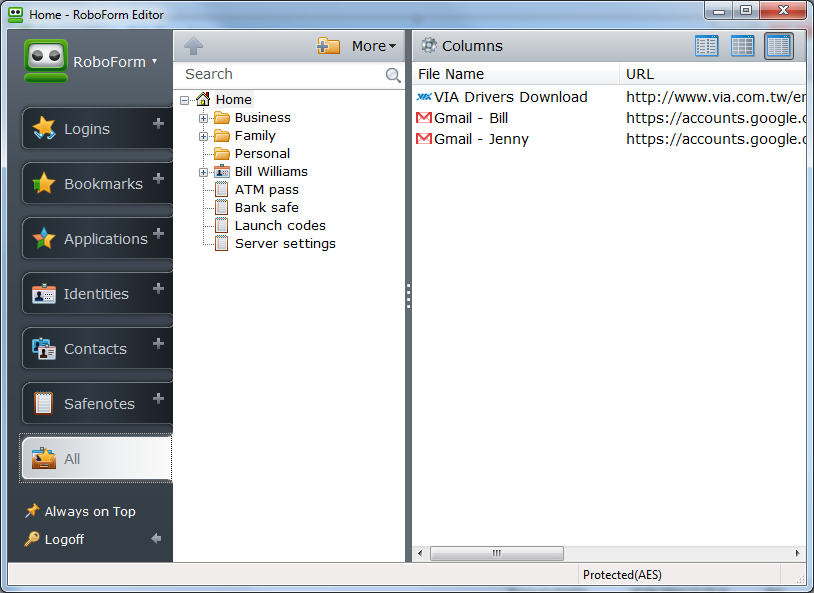Add a new safenote with plus

click(x=158, y=399)
